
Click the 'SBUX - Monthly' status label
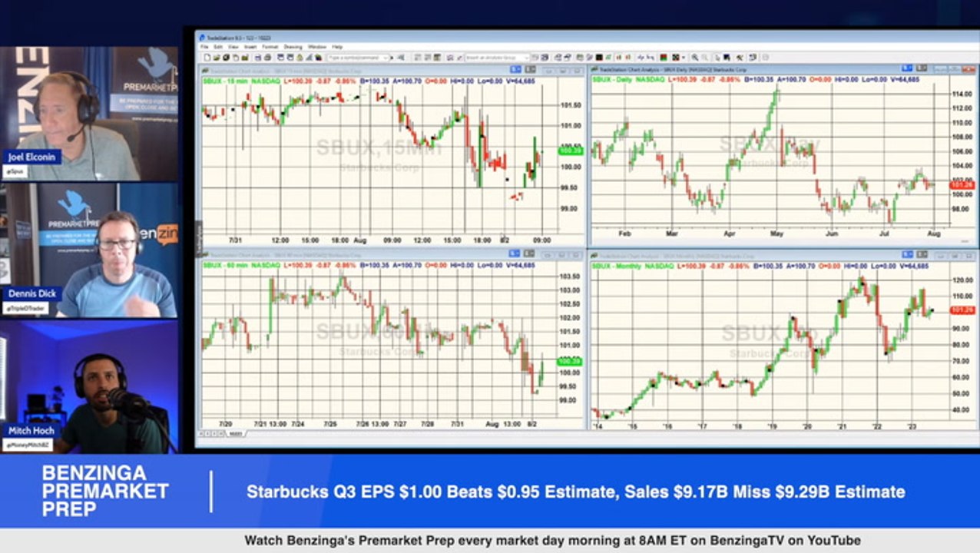coord(616,265)
